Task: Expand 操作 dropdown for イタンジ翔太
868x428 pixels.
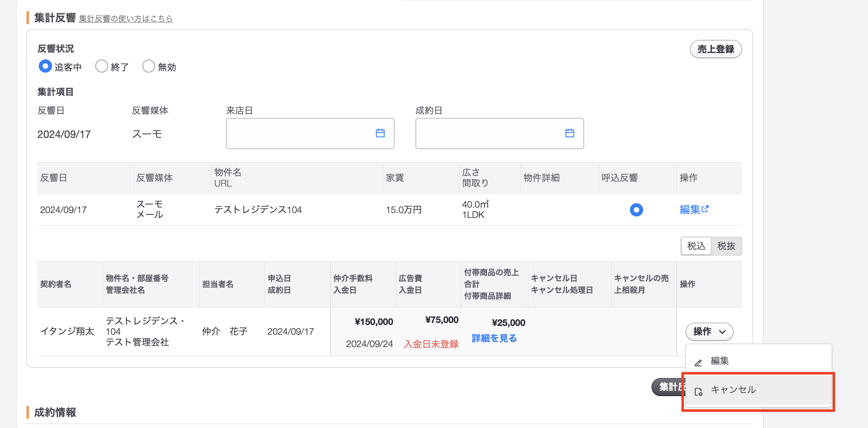Action: (709, 332)
